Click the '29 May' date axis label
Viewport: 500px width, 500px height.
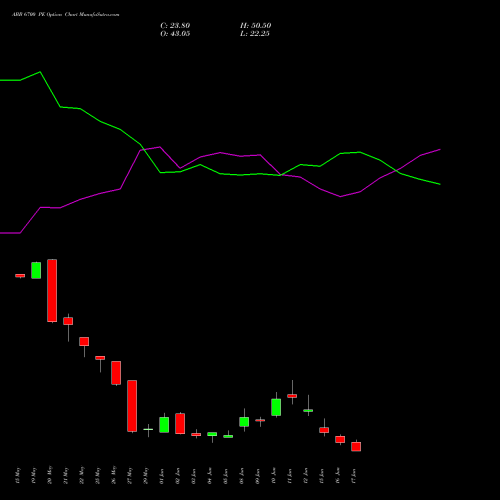146,475
